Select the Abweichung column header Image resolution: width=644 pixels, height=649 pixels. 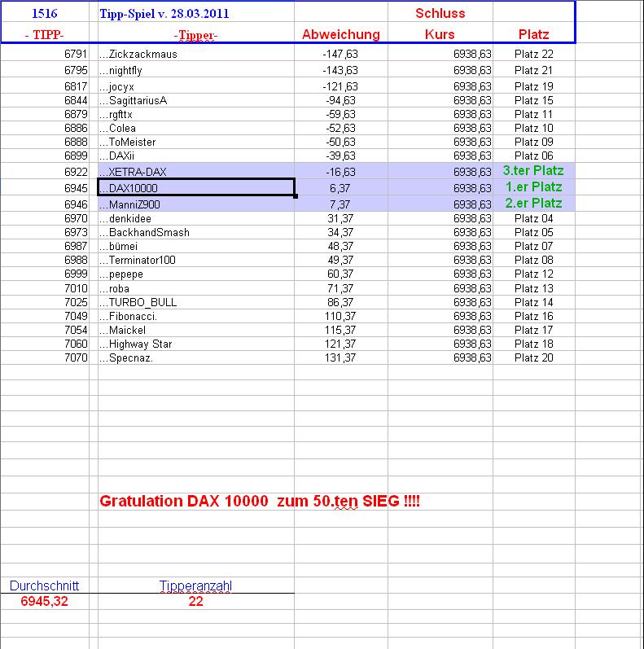pyautogui.click(x=341, y=34)
